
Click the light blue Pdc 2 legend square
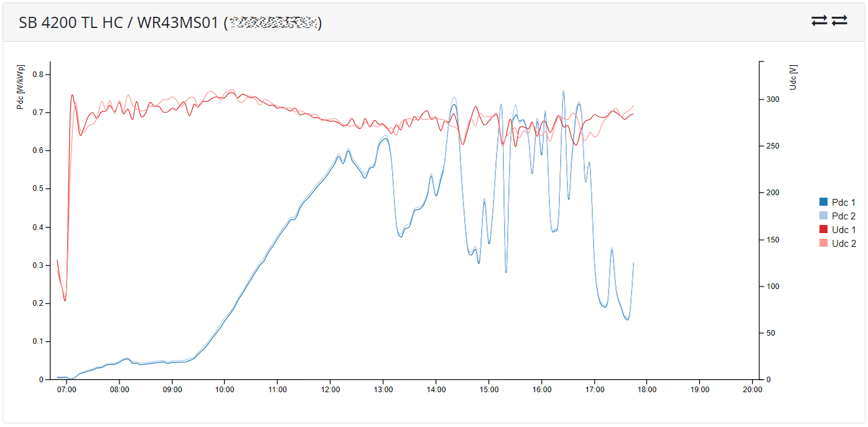point(823,216)
